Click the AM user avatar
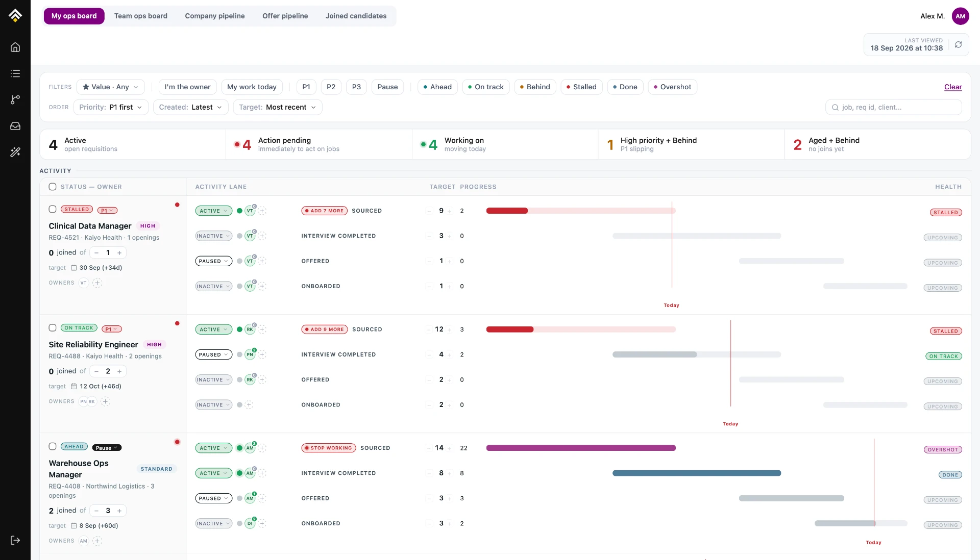 pyautogui.click(x=960, y=16)
